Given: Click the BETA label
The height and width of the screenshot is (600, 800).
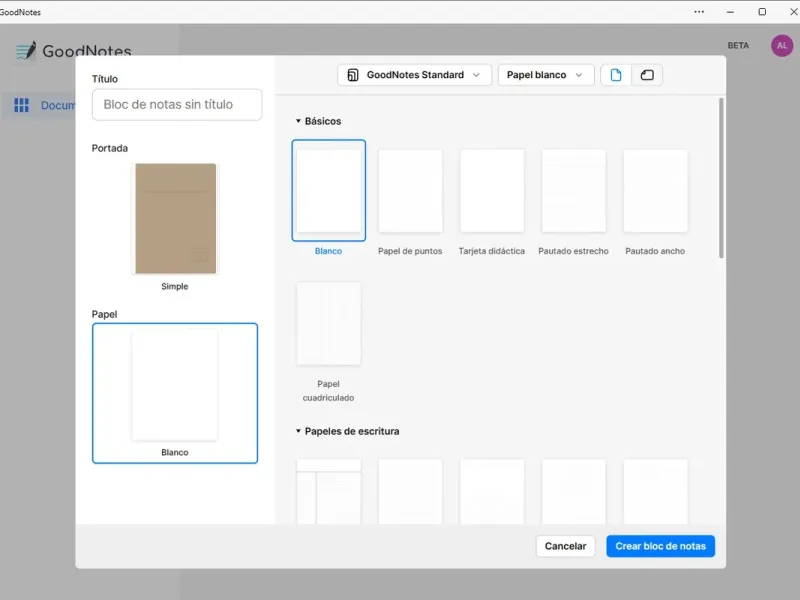Looking at the screenshot, I should pyautogui.click(x=738, y=45).
